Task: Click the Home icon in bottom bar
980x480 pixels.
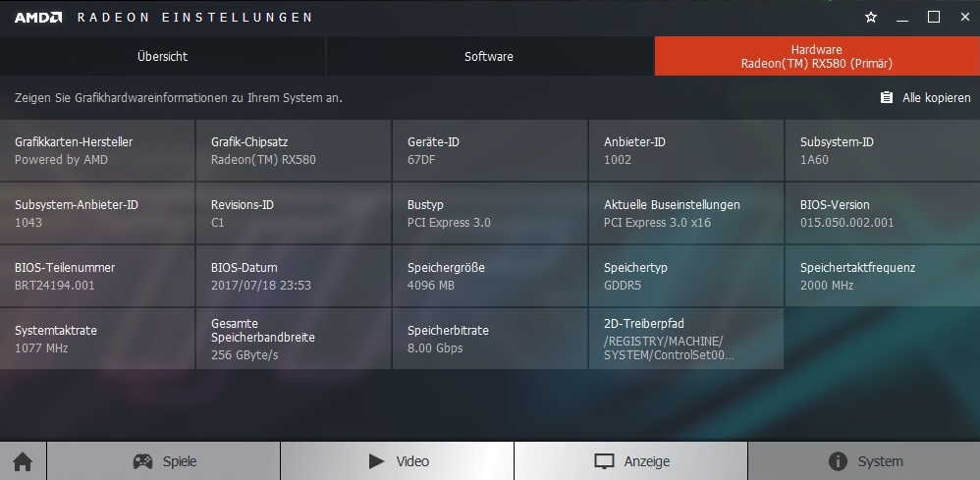Action: tap(23, 461)
